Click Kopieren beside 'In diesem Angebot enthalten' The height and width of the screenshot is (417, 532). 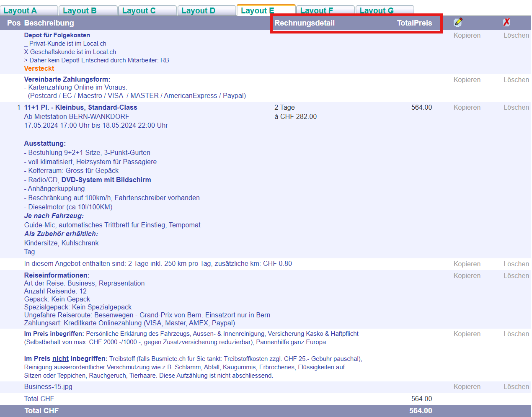pyautogui.click(x=467, y=264)
